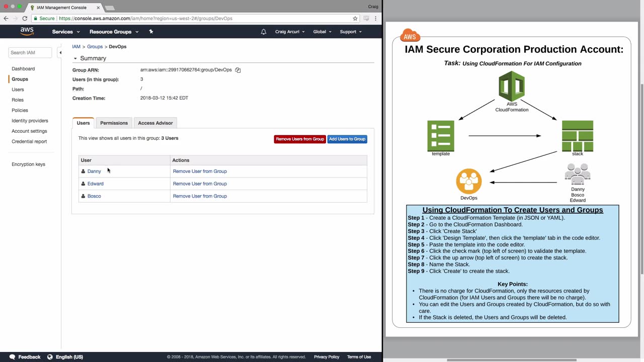Open the Danny user link
Viewport: 644px width, 362px height.
coord(94,171)
